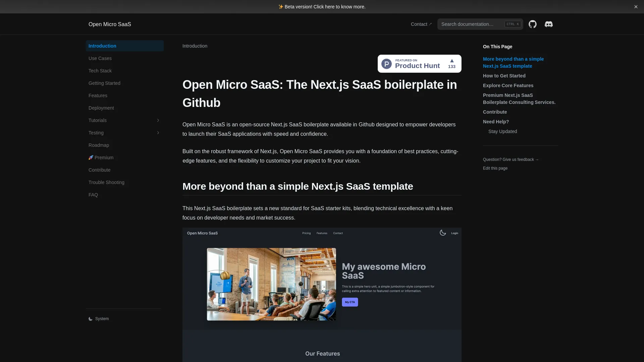644x362 pixels.
Task: Open Tech Stack in sidebar
Action: tap(125, 71)
